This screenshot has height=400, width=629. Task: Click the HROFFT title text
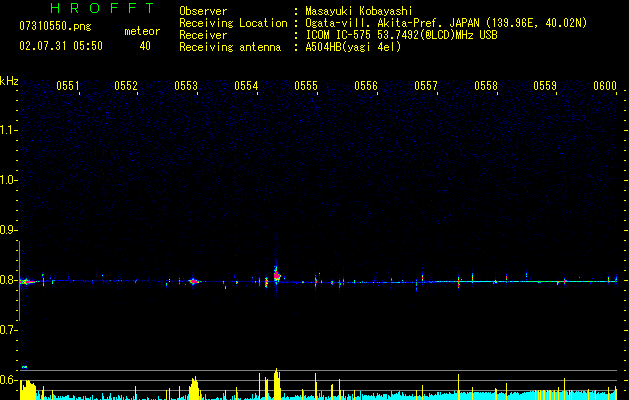(102, 8)
